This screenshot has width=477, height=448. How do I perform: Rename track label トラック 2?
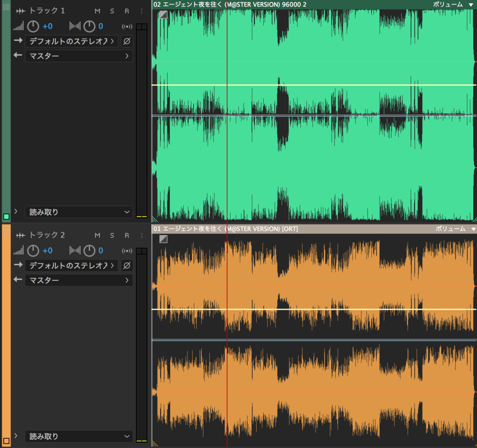(47, 235)
